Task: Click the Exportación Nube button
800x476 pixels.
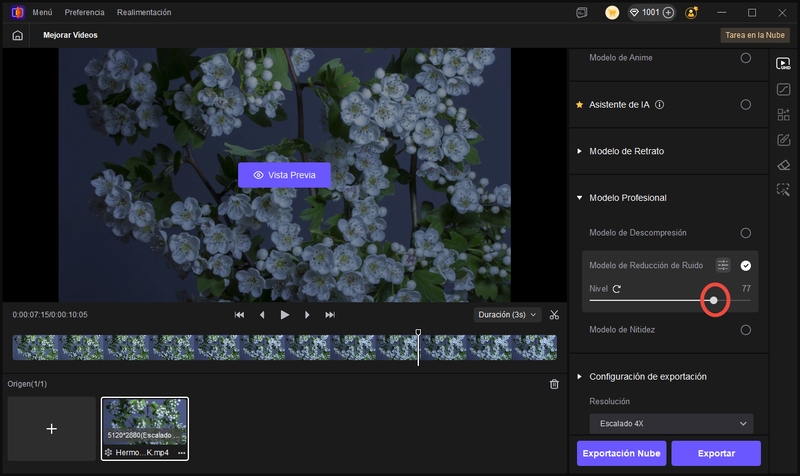Action: pyautogui.click(x=621, y=453)
